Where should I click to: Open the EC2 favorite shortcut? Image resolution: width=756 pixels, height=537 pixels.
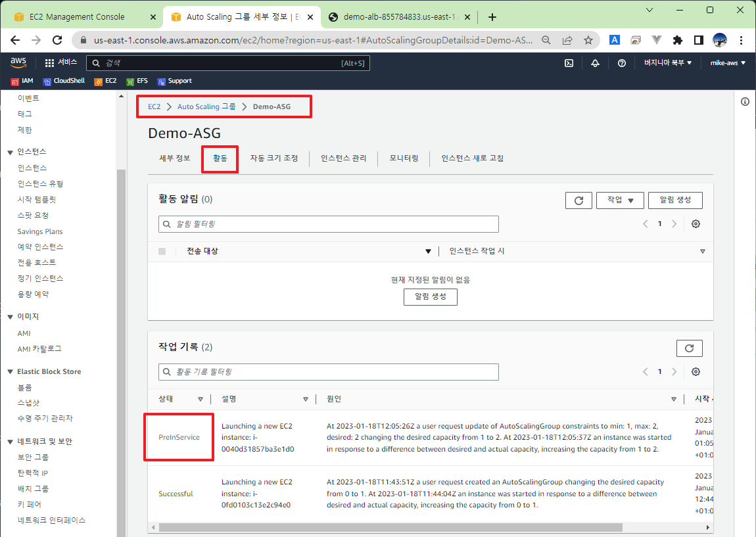105,81
